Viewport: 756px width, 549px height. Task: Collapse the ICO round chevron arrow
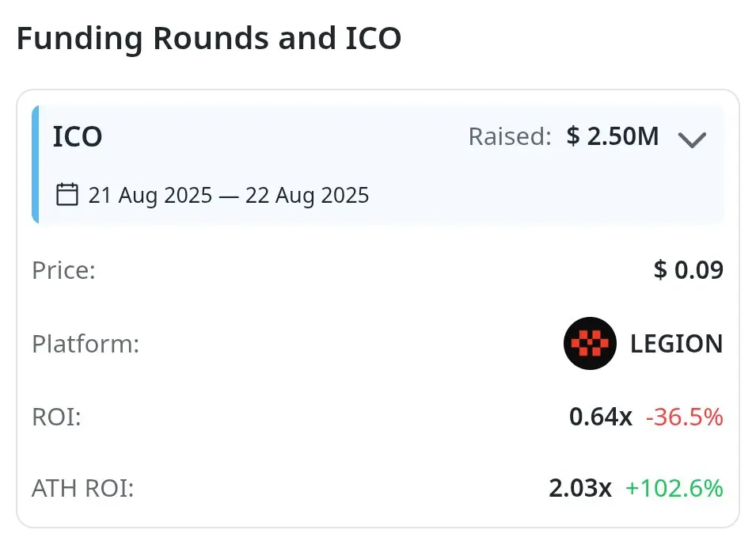(x=692, y=140)
